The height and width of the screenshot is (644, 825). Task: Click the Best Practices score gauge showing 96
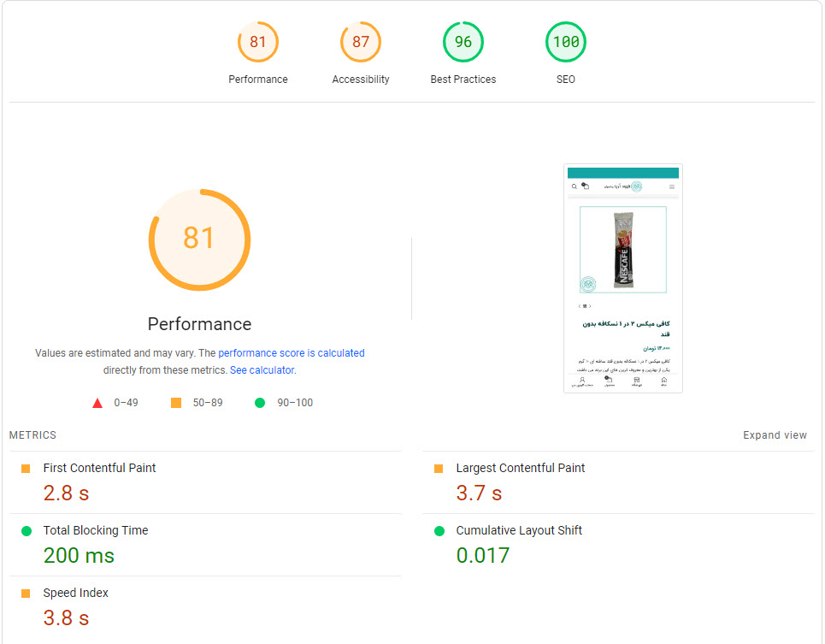click(x=463, y=42)
